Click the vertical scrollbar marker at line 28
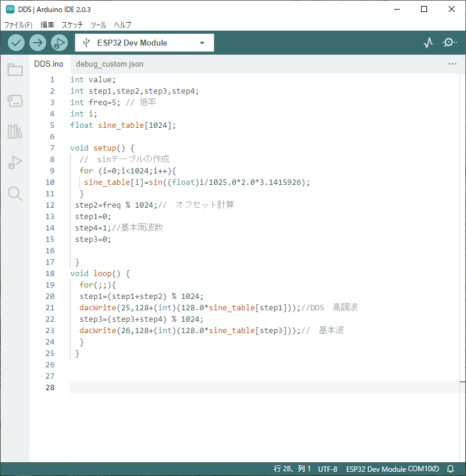 [x=462, y=382]
